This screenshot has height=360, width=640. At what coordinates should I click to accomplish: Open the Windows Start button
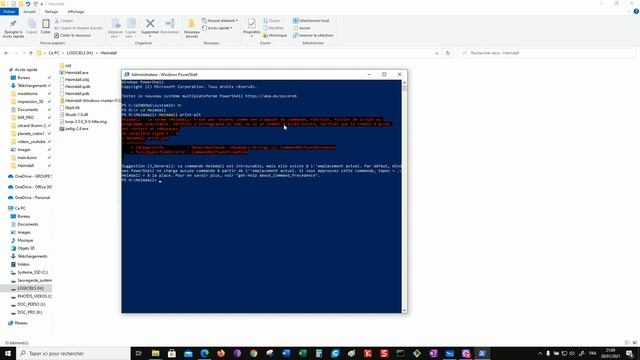[x=8, y=353]
